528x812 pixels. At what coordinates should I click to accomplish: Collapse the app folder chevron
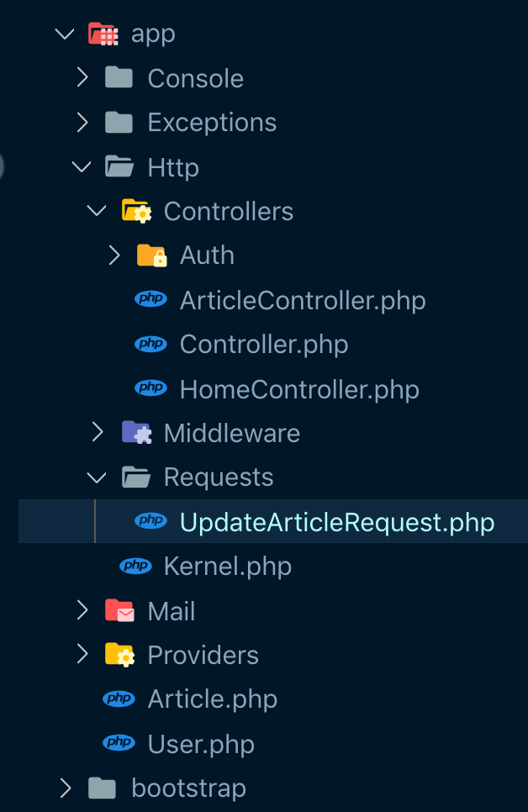tap(65, 34)
